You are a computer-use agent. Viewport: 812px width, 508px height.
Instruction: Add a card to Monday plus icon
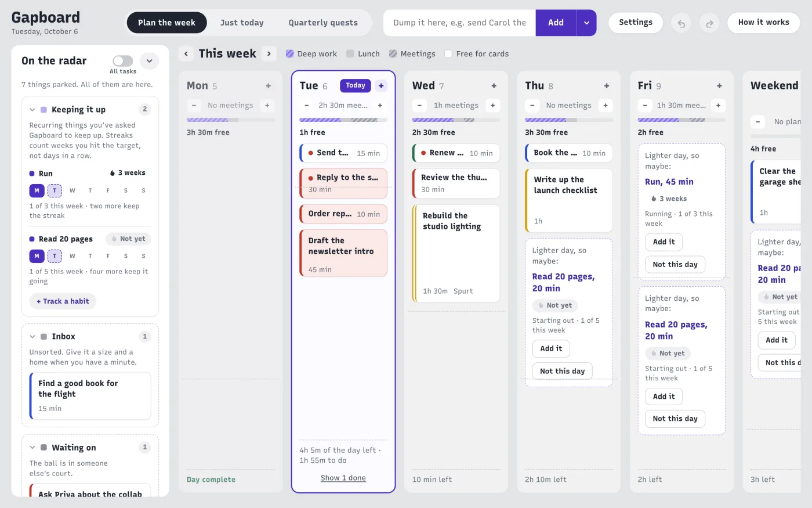[269, 86]
